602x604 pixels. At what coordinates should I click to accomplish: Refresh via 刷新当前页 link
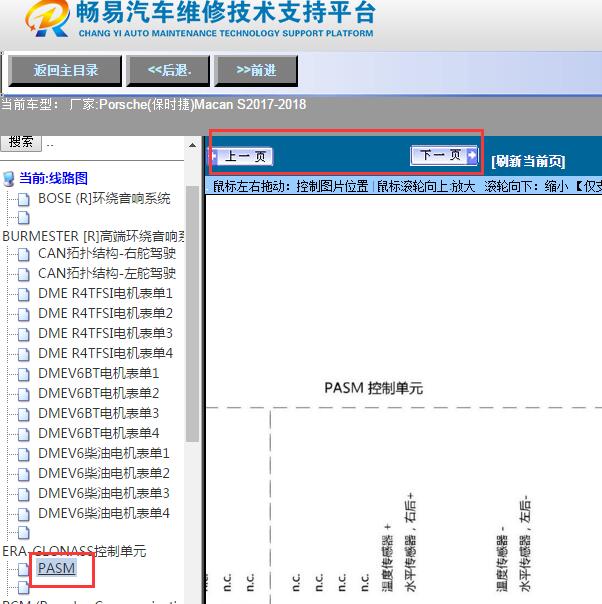coord(528,161)
